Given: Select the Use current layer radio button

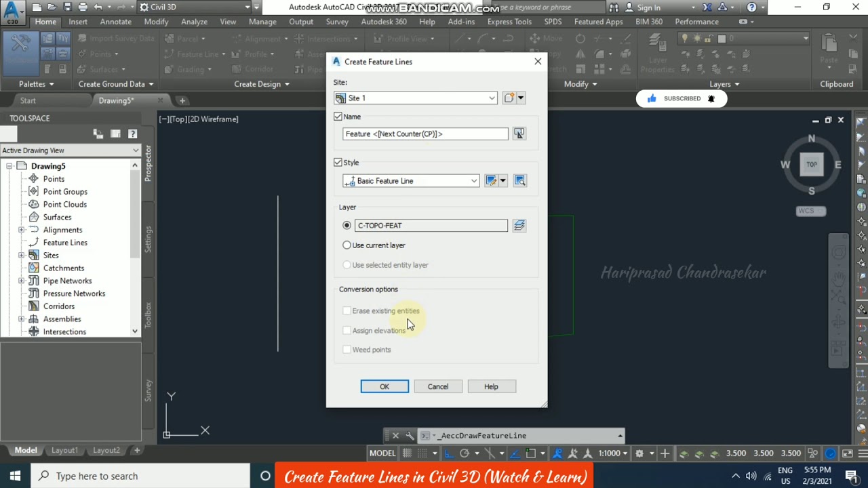Looking at the screenshot, I should [x=347, y=245].
